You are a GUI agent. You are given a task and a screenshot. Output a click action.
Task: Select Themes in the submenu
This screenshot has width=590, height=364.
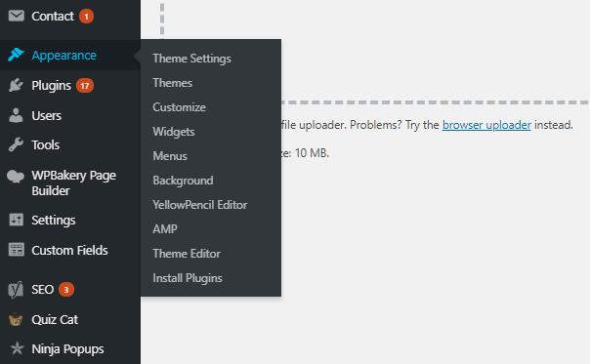172,83
